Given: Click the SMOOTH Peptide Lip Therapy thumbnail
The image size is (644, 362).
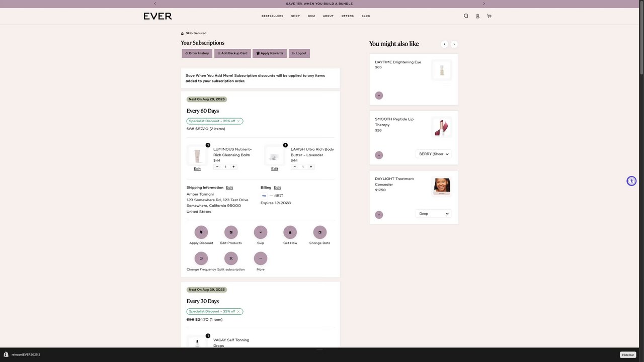Looking at the screenshot, I should coord(442,127).
